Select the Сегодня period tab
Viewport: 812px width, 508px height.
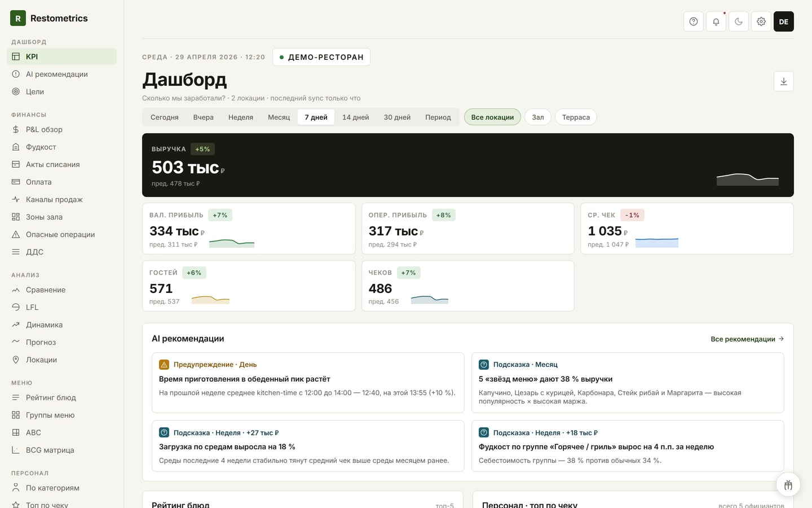[x=165, y=117]
